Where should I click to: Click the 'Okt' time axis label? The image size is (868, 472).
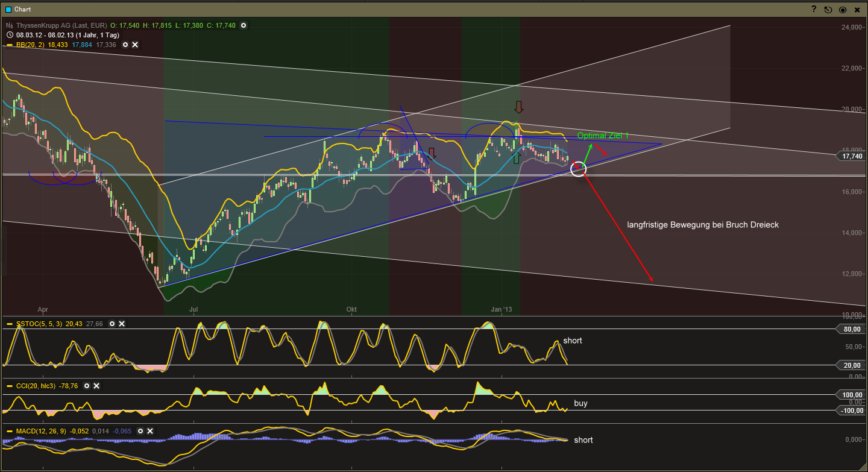(351, 310)
